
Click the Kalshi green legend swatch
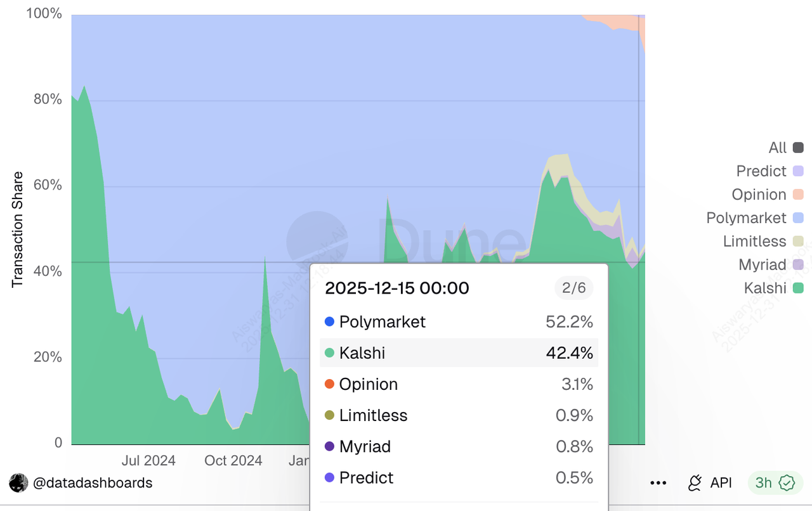coord(798,288)
